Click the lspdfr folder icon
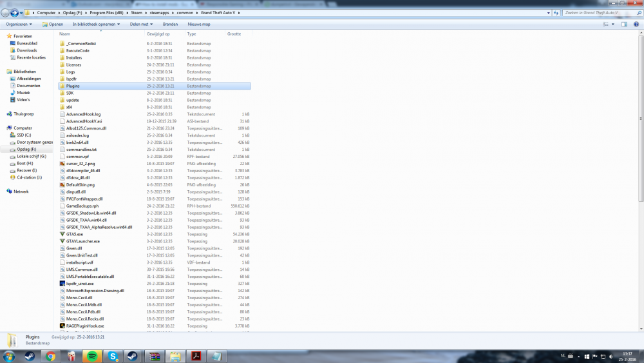Image resolution: width=644 pixels, height=363 pixels. (62, 79)
